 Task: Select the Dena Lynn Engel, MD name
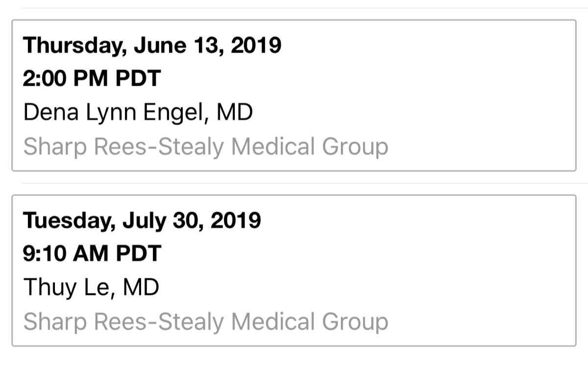tap(138, 113)
